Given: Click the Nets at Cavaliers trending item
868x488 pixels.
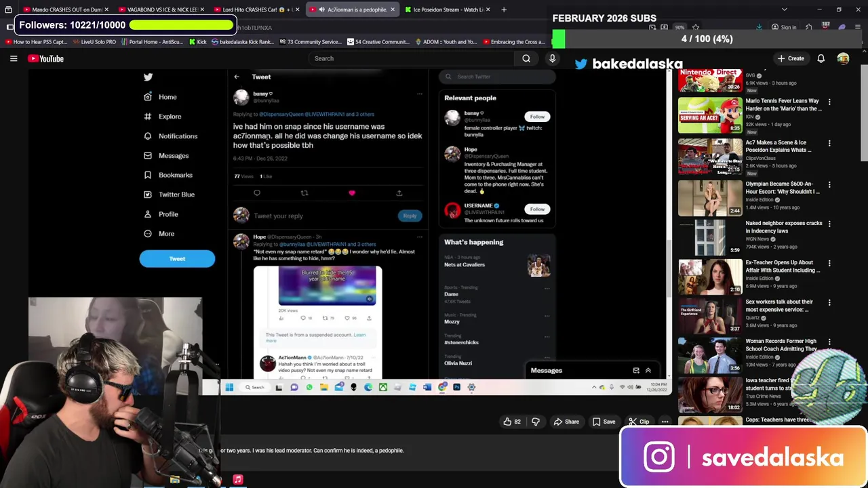Looking at the screenshot, I should [496, 265].
